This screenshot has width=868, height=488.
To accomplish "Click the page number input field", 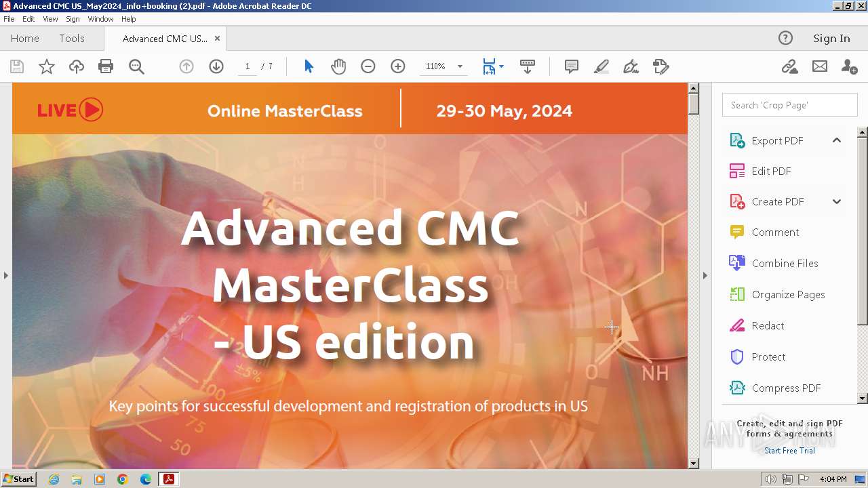I will point(248,66).
